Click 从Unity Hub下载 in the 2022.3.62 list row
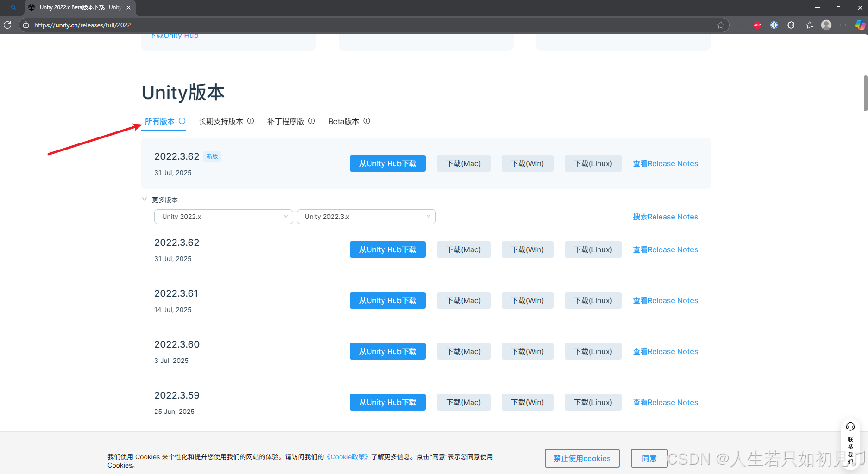The width and height of the screenshot is (868, 474). [388, 249]
